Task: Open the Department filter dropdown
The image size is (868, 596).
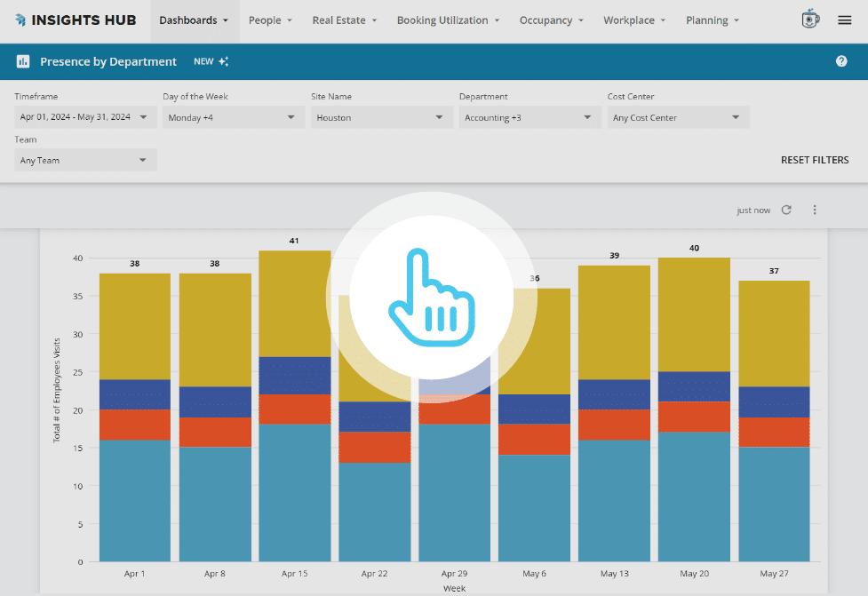Action: [530, 117]
